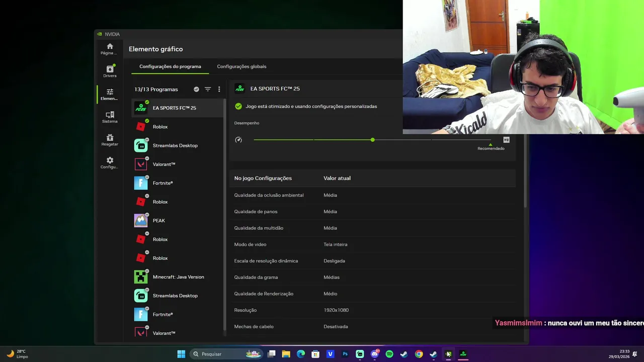This screenshot has height=362, width=644.
Task: Select PEAK in the program list
Action: [x=178, y=220]
